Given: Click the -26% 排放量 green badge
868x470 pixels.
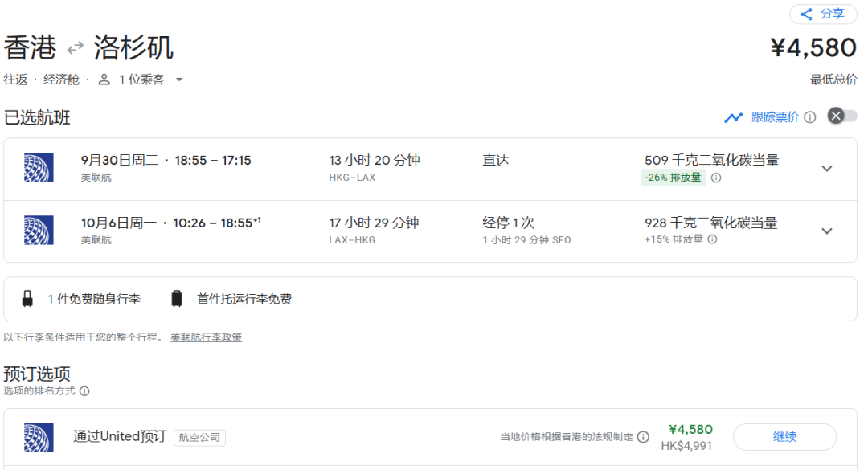Looking at the screenshot, I should [674, 178].
